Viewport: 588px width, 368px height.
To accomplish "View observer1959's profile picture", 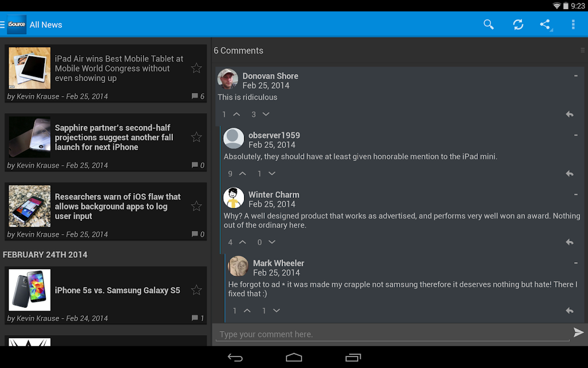I will (234, 138).
